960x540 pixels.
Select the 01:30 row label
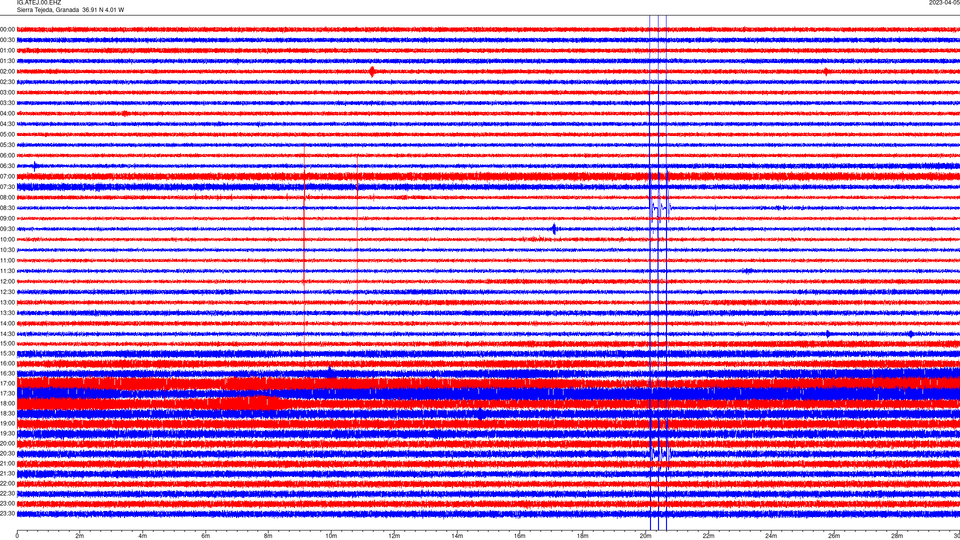coord(7,61)
